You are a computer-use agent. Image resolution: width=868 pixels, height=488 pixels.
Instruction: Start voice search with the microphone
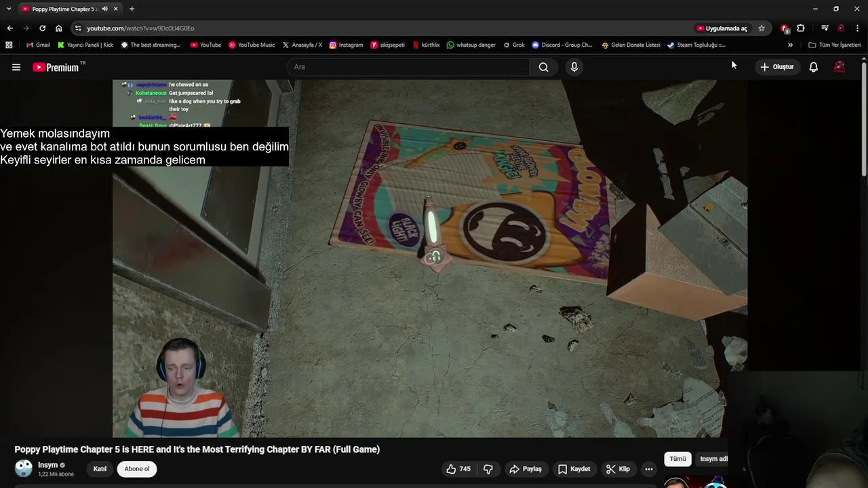click(x=574, y=67)
